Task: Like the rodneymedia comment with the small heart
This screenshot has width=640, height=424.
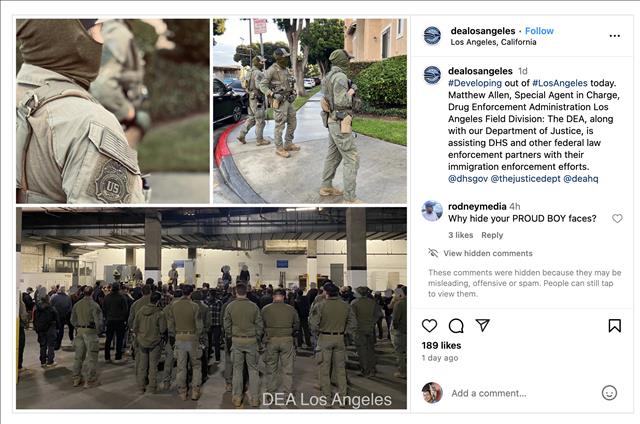Action: coord(617,218)
